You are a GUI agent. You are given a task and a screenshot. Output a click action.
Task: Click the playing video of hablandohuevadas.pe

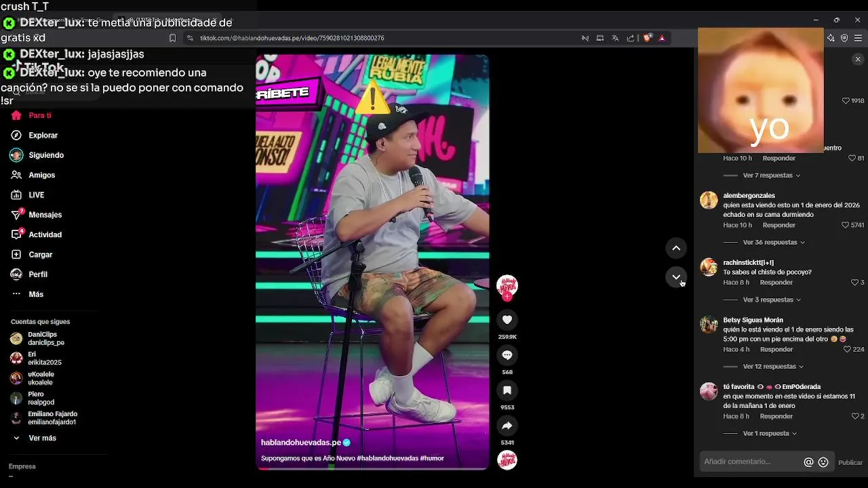click(x=372, y=262)
